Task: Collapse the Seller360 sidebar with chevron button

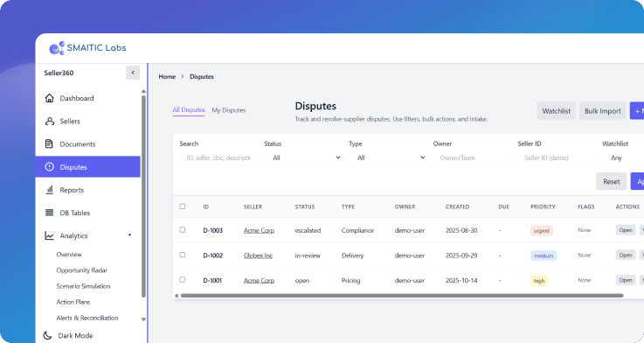Action: pos(133,73)
